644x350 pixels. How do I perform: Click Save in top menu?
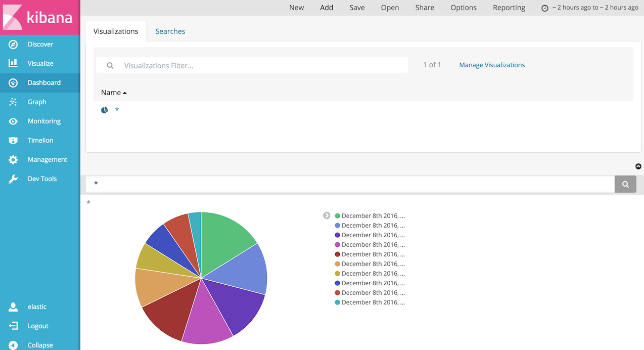coord(357,8)
